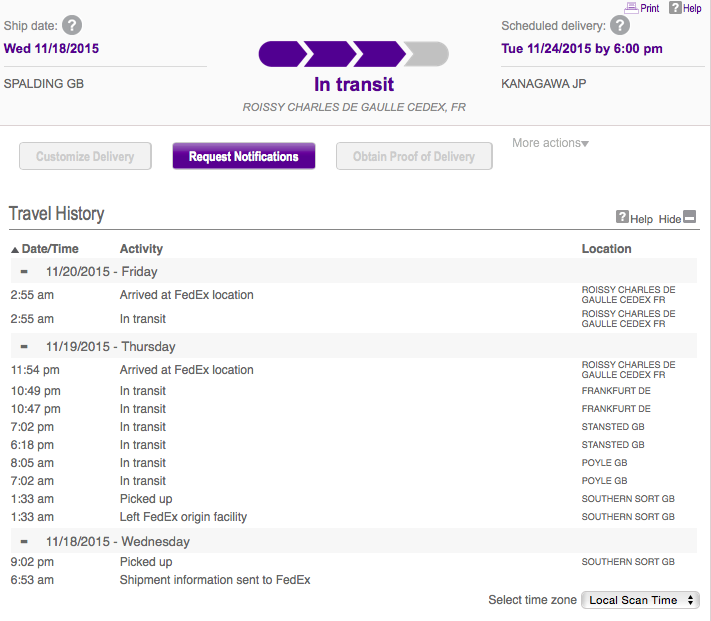
Task: Sort by Date/Time column arrow
Action: point(15,249)
